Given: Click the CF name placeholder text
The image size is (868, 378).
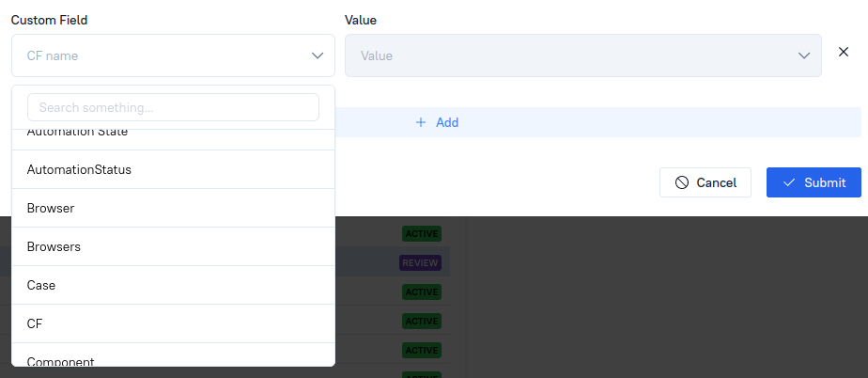Looking at the screenshot, I should tap(53, 56).
